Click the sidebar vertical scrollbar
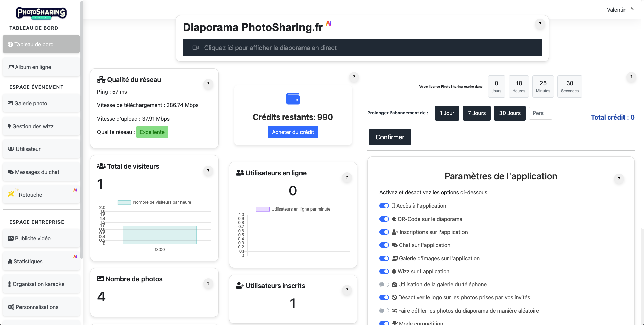Screen dimensions: 644x325 82,129
